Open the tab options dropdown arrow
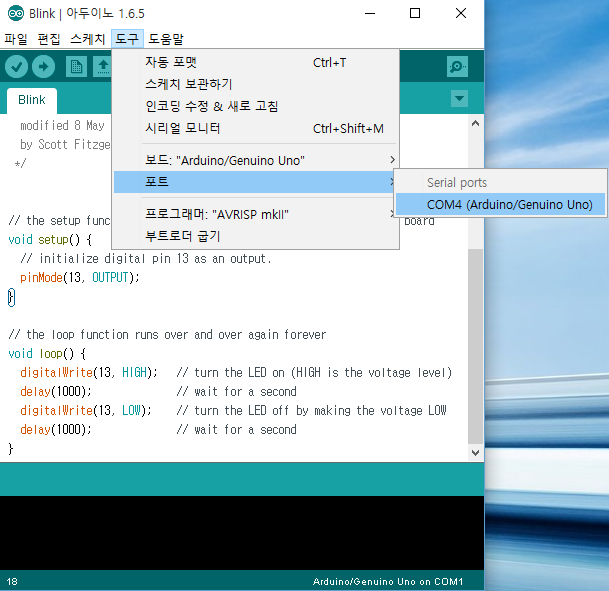609x591 pixels. click(x=459, y=98)
